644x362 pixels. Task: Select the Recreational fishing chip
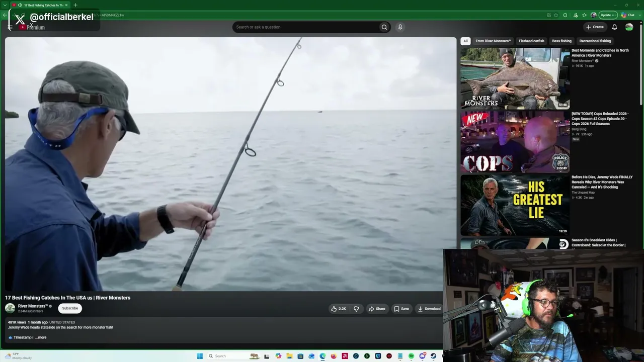pos(595,41)
